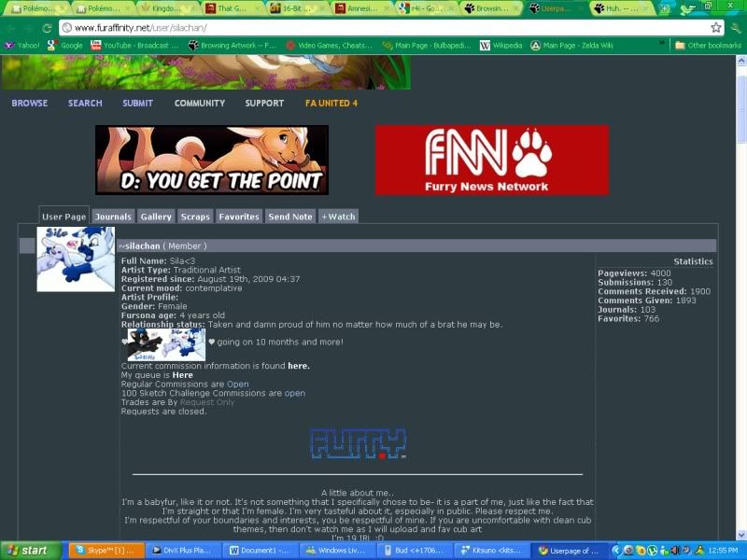
Task: Click the bookmark star in address bar
Action: click(x=716, y=28)
